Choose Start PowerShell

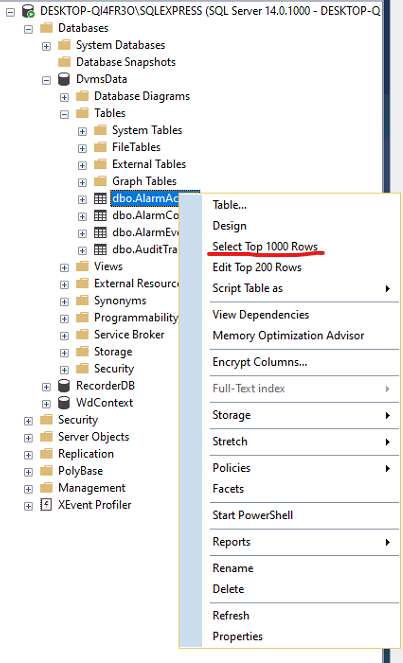252,515
